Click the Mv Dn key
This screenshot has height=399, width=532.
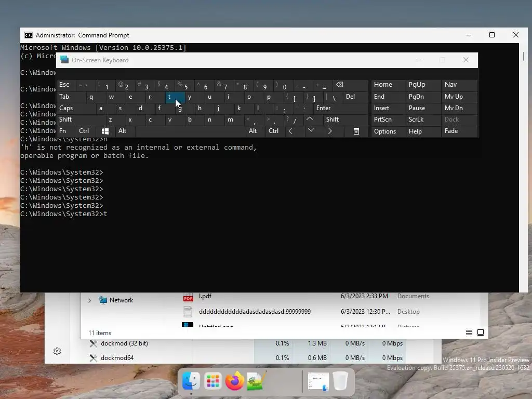pyautogui.click(x=459, y=108)
